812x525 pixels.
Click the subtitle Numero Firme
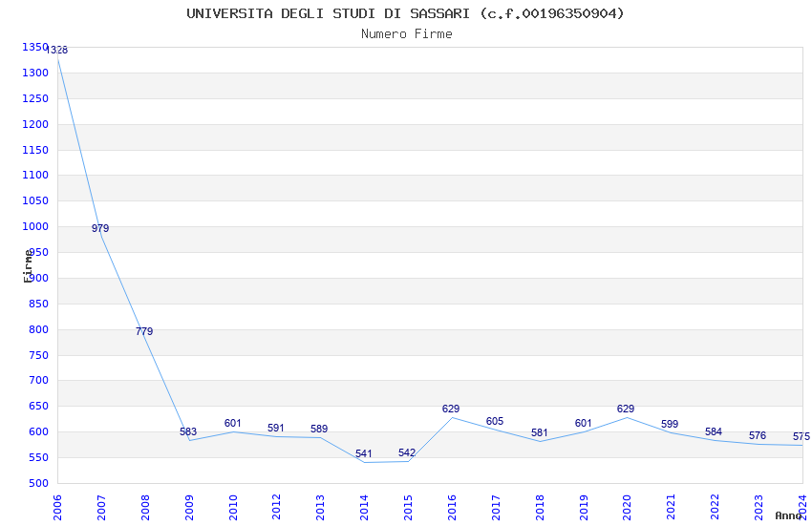[407, 34]
